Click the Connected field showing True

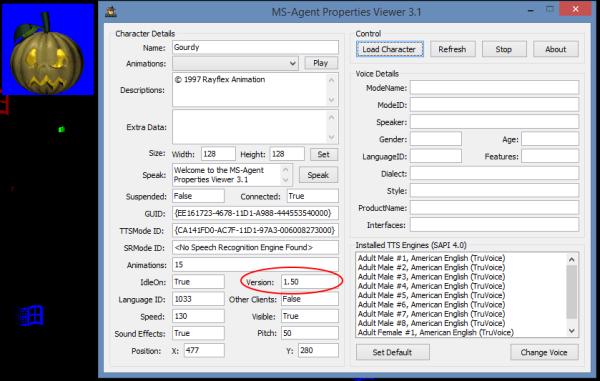coord(313,196)
